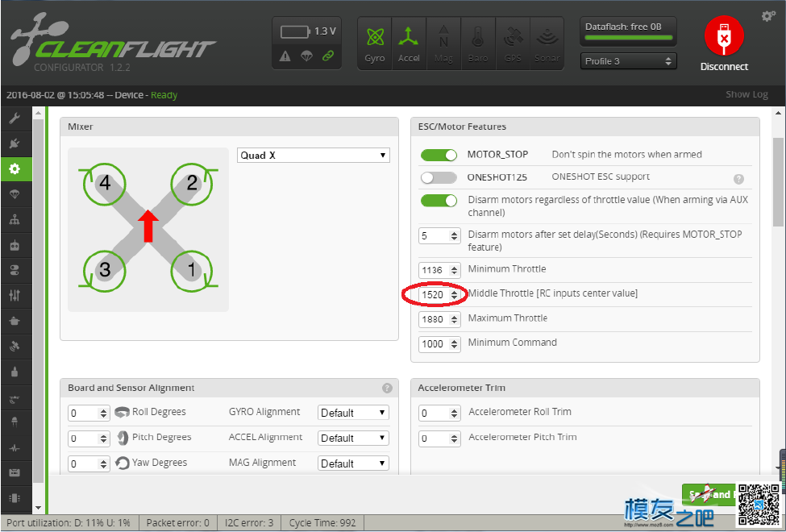Open the GPS satellite tab in sidebar

pyautogui.click(x=15, y=346)
